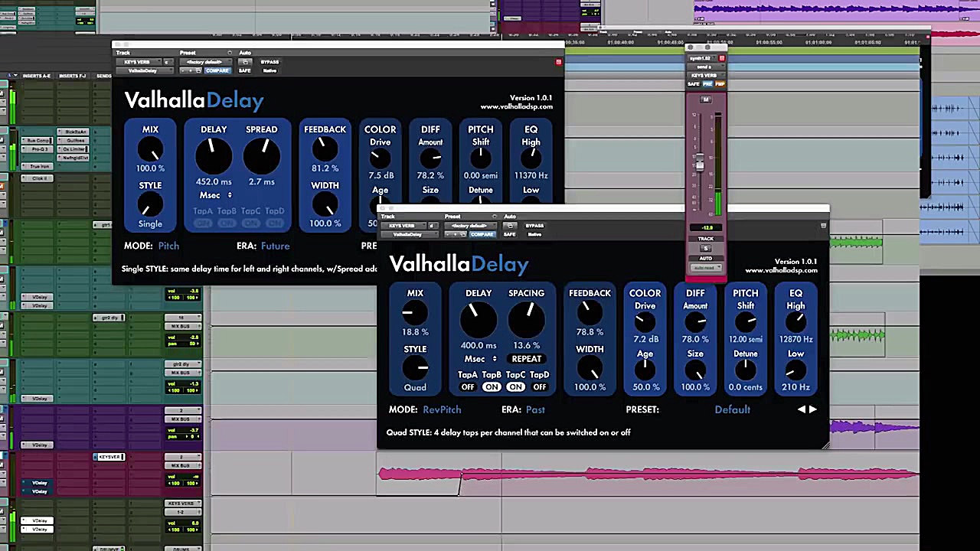Open the Bus Comp insert slot
Image resolution: width=980 pixels, height=551 pixels.
click(38, 141)
